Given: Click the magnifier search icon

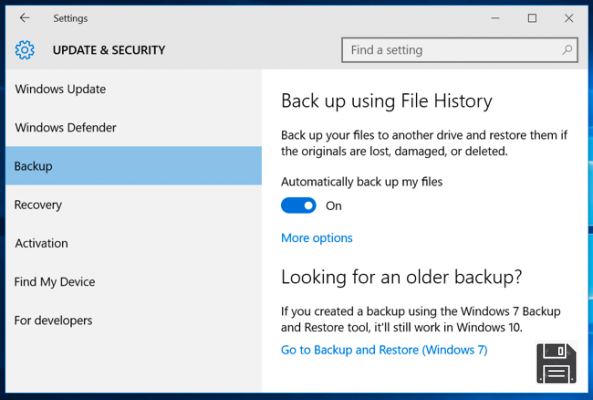Looking at the screenshot, I should pos(567,50).
